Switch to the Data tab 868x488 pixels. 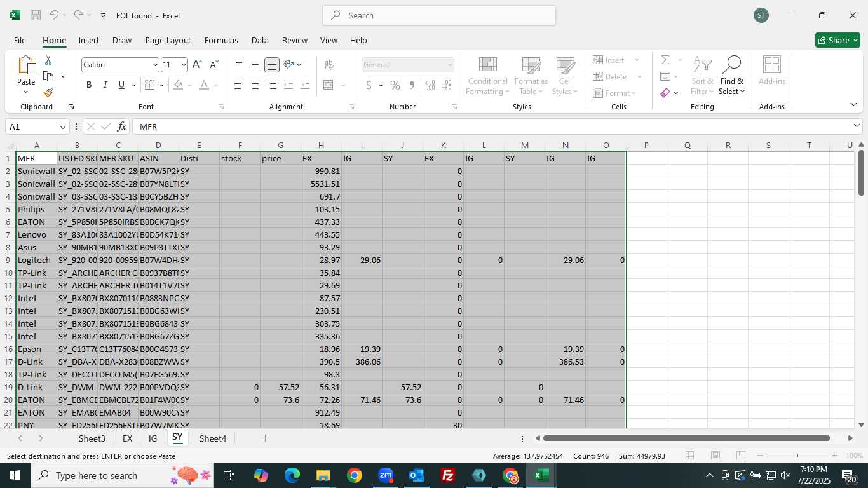tap(260, 40)
